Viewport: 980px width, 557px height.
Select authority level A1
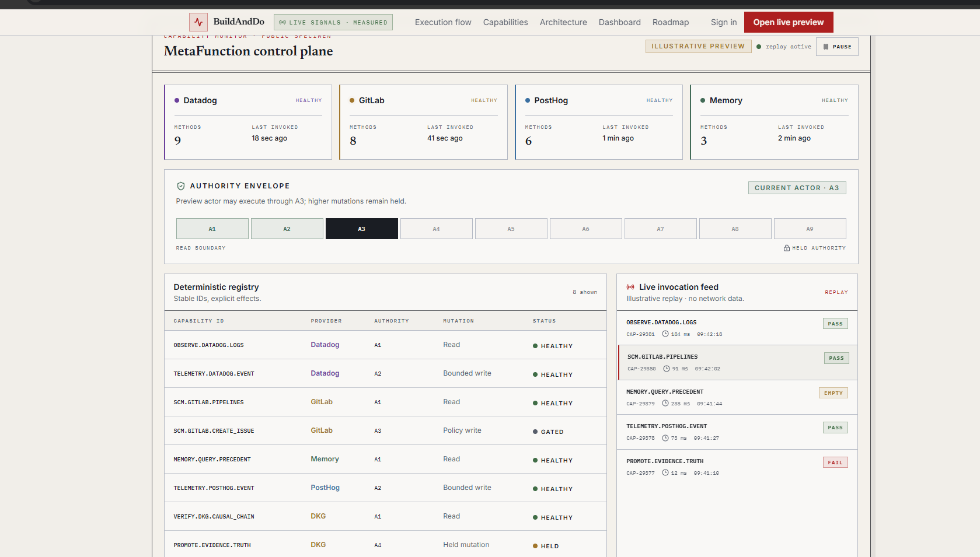click(x=212, y=229)
